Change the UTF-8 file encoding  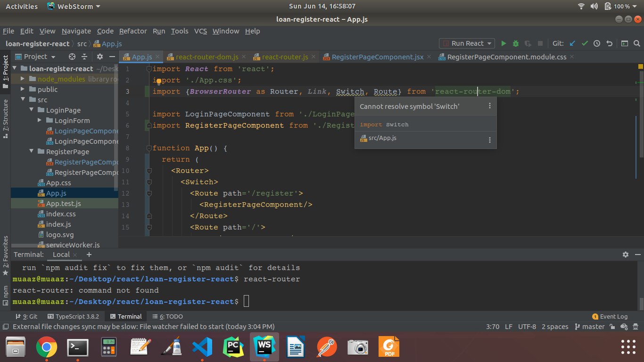(x=527, y=327)
